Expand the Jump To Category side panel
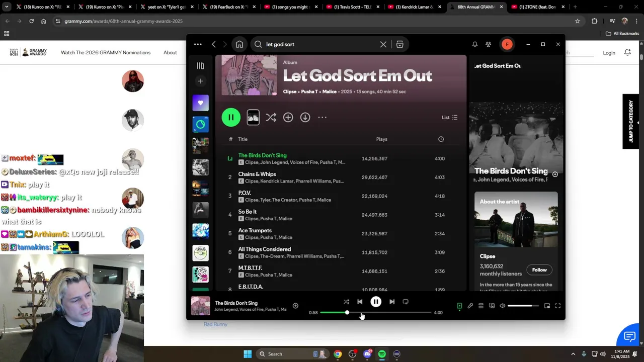Image resolution: width=644 pixels, height=362 pixels. click(x=630, y=122)
